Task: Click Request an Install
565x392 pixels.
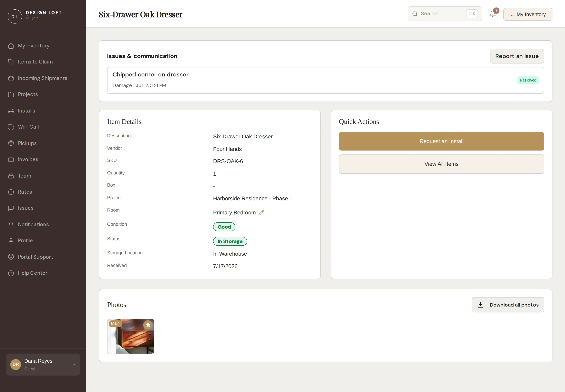Action: (441, 141)
